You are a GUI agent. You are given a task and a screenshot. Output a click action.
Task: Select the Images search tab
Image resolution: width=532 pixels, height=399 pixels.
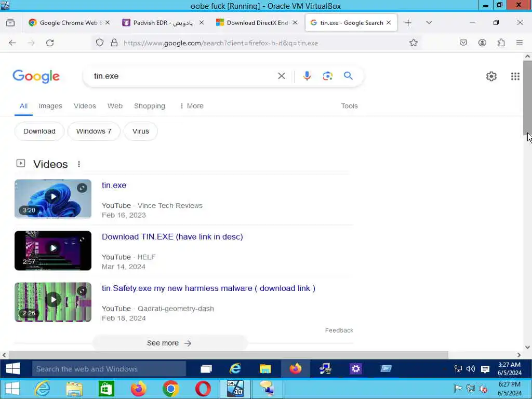(x=50, y=106)
